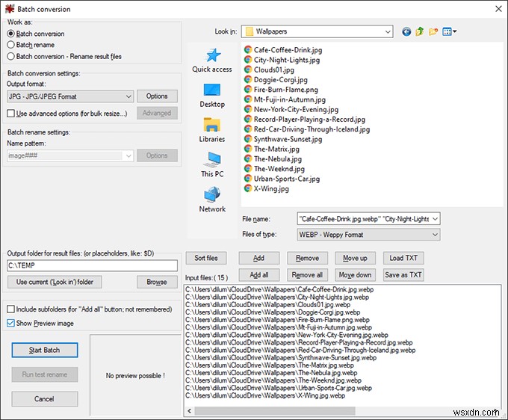The width and height of the screenshot is (508, 420).
Task: Select Batch rename radio option
Action: [10, 45]
